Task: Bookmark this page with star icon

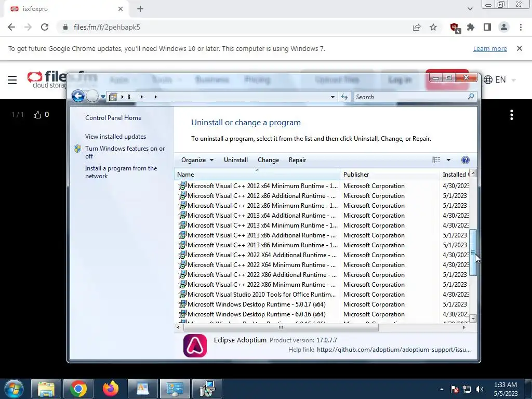Action: point(433,27)
